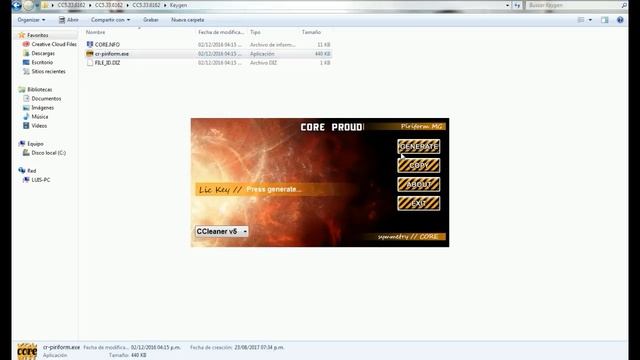Click the Forward navigation arrow

click(x=28, y=5)
